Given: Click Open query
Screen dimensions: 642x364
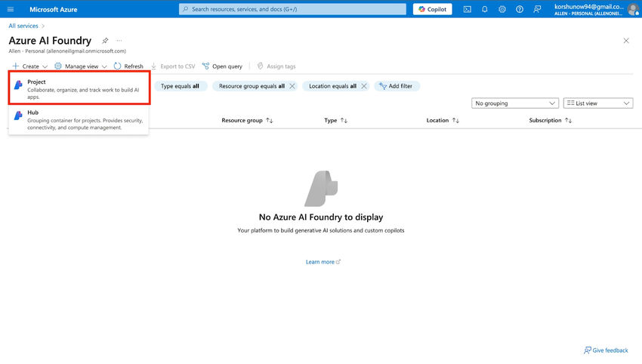Looking at the screenshot, I should pyautogui.click(x=222, y=66).
